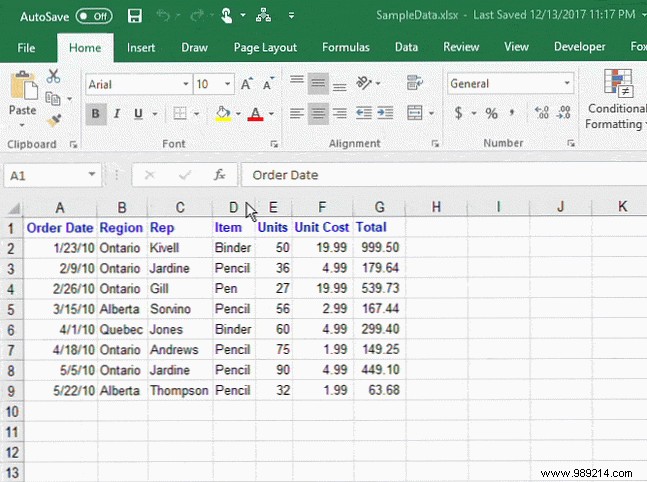Switch to the Page Layout tab

point(265,47)
